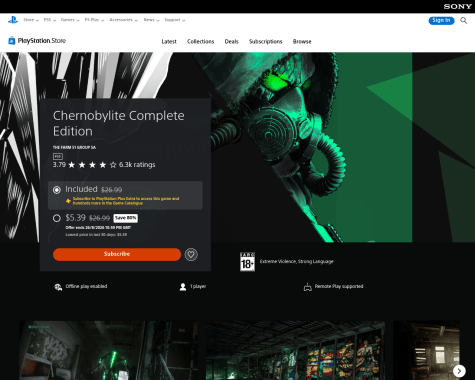475x380 pixels.
Task: Open the Subscriptions store tab
Action: [266, 42]
